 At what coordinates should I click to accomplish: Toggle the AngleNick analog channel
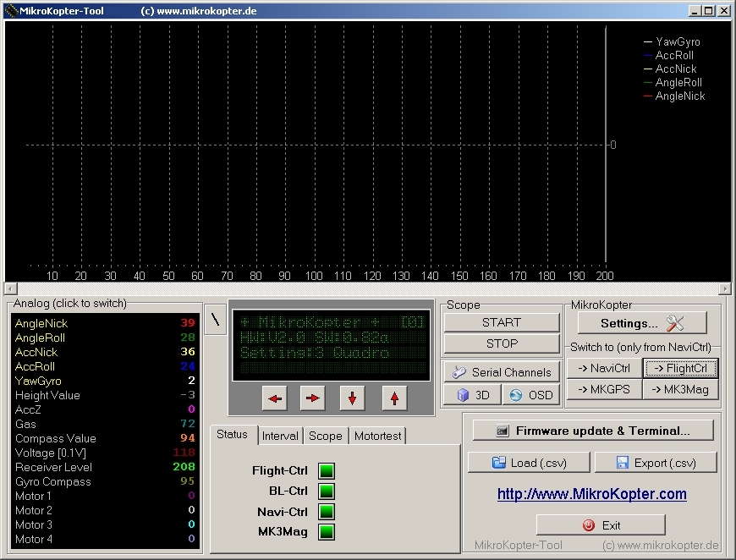coord(41,323)
